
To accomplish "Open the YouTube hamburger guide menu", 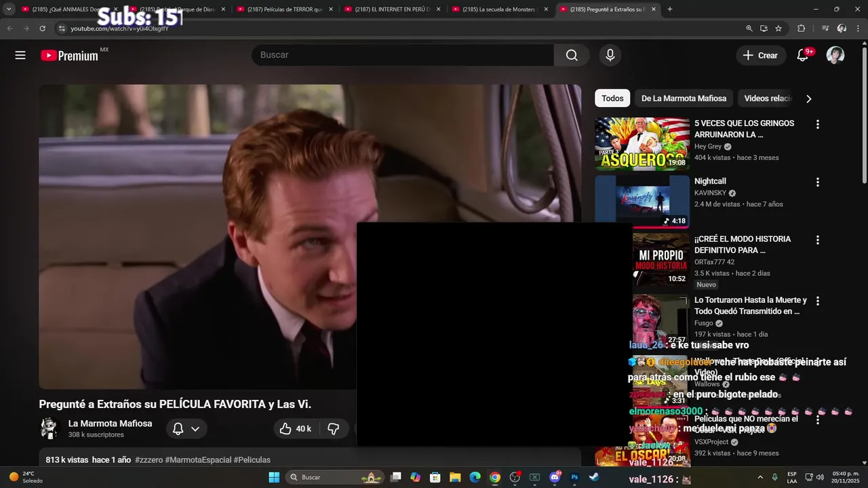I will [20, 56].
